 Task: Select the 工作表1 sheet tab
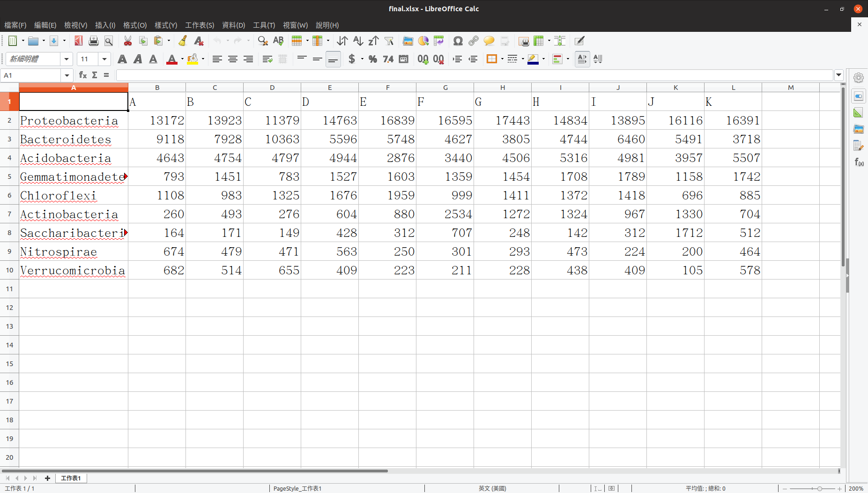tap(71, 478)
